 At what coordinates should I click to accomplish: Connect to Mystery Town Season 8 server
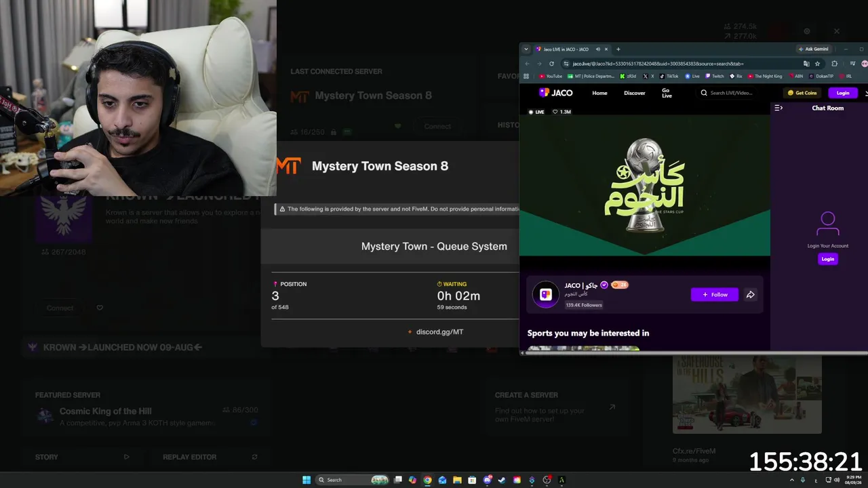coord(437,126)
